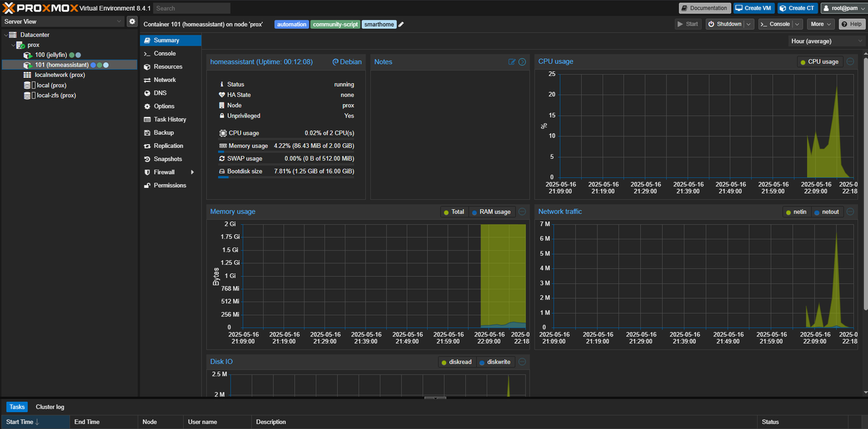Open the Summary tab
Viewport: 868px width, 429px height.
pyautogui.click(x=171, y=41)
